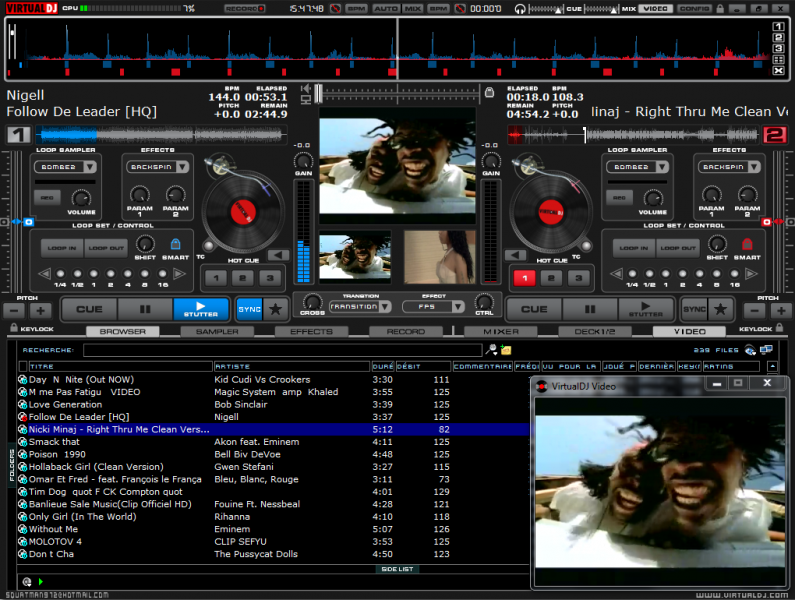Double deck 2 loop with right arrow
Viewport: 795px width, 600px height.
(751, 274)
